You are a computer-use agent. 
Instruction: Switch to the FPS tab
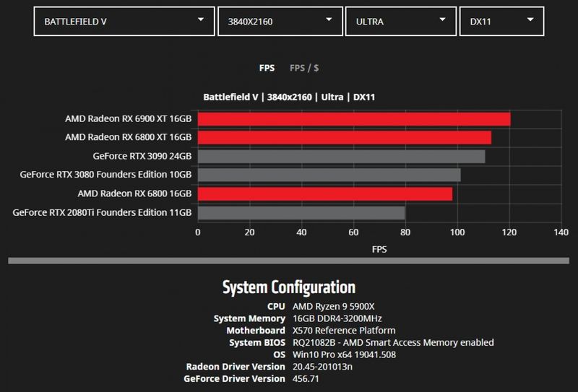pyautogui.click(x=267, y=68)
